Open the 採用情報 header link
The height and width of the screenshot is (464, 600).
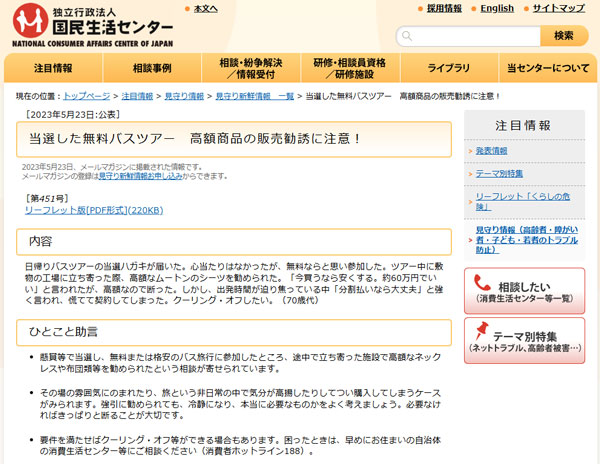443,9
